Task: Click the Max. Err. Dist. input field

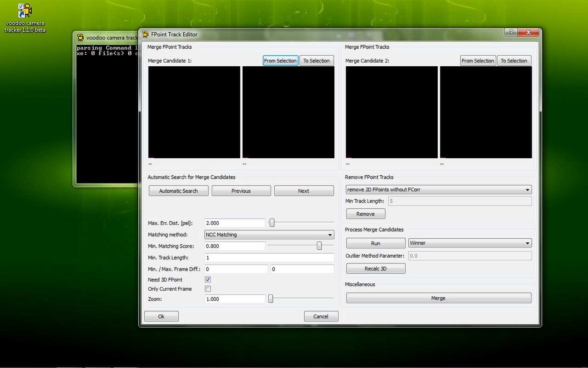Action: (x=235, y=223)
